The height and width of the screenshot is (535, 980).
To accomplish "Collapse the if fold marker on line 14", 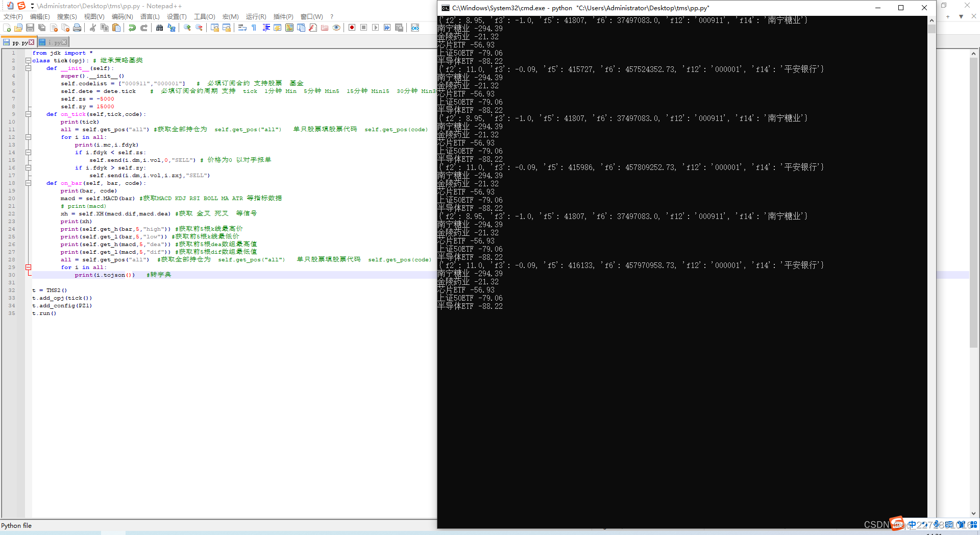I will [x=29, y=153].
